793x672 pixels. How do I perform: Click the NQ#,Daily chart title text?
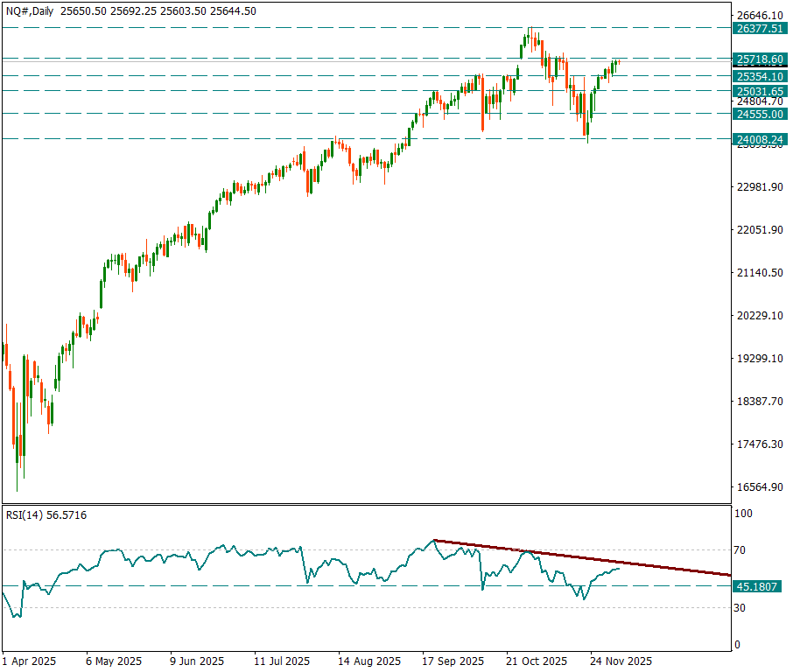pyautogui.click(x=32, y=10)
